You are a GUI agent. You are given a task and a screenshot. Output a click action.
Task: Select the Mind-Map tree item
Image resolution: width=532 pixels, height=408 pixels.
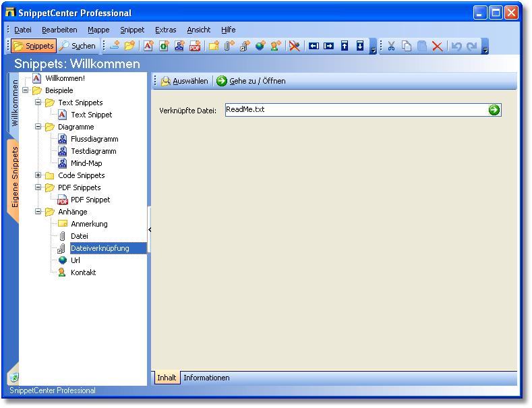[x=86, y=163]
